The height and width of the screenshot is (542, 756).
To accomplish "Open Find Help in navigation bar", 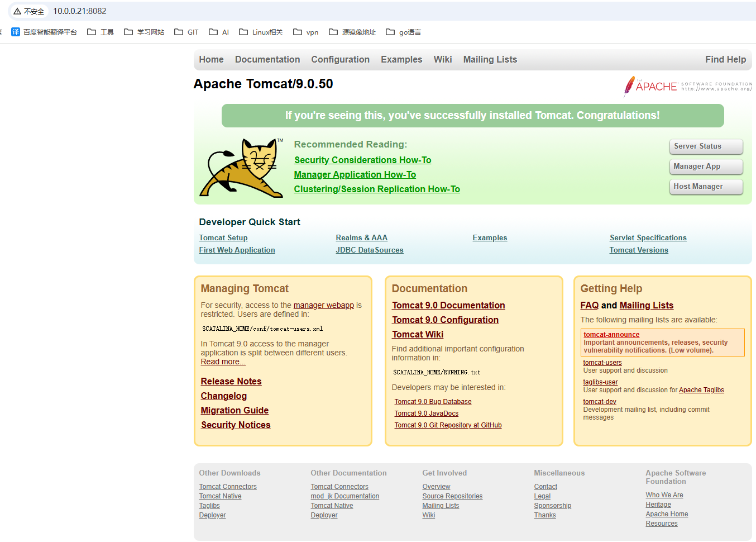I will (x=725, y=59).
